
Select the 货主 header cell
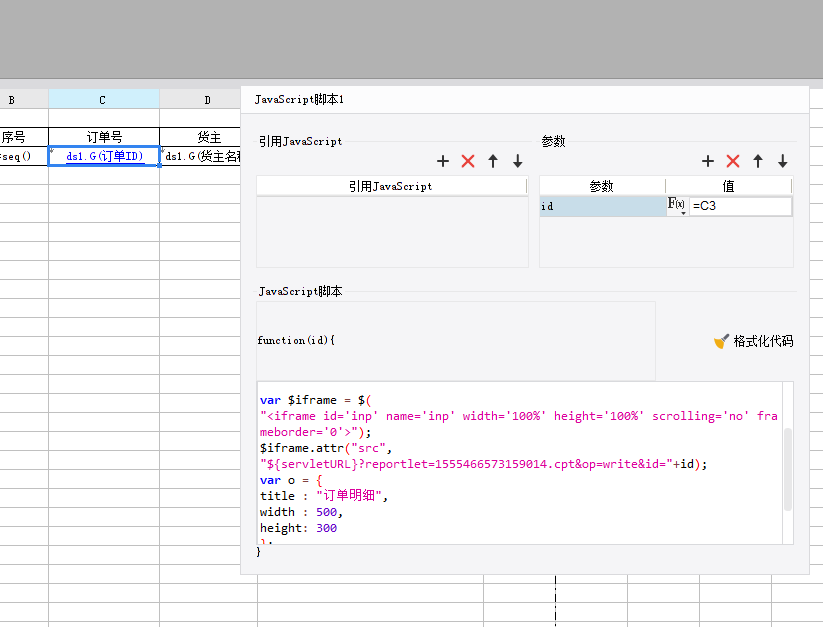[x=201, y=137]
